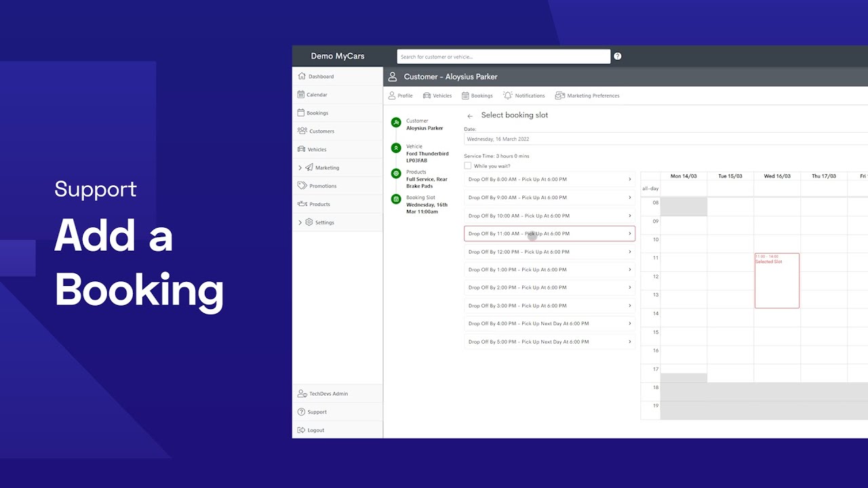Click the Logout icon in sidebar
The height and width of the screenshot is (488, 868).
click(302, 430)
